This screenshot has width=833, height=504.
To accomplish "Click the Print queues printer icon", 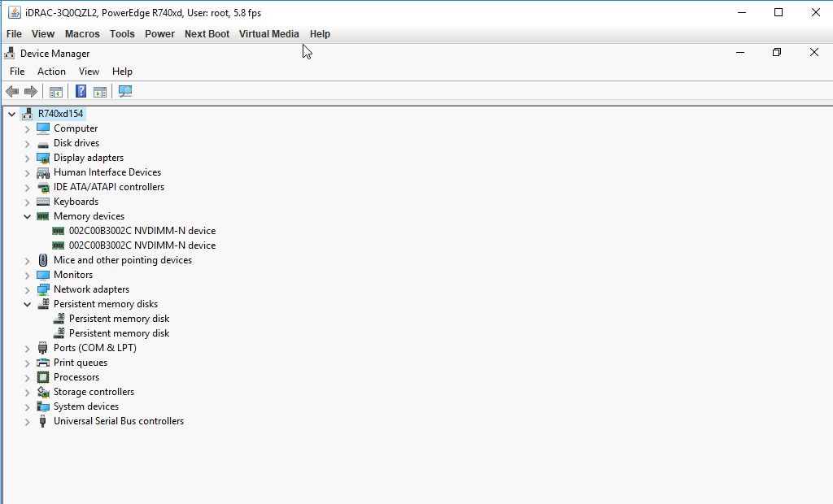I will (x=43, y=363).
